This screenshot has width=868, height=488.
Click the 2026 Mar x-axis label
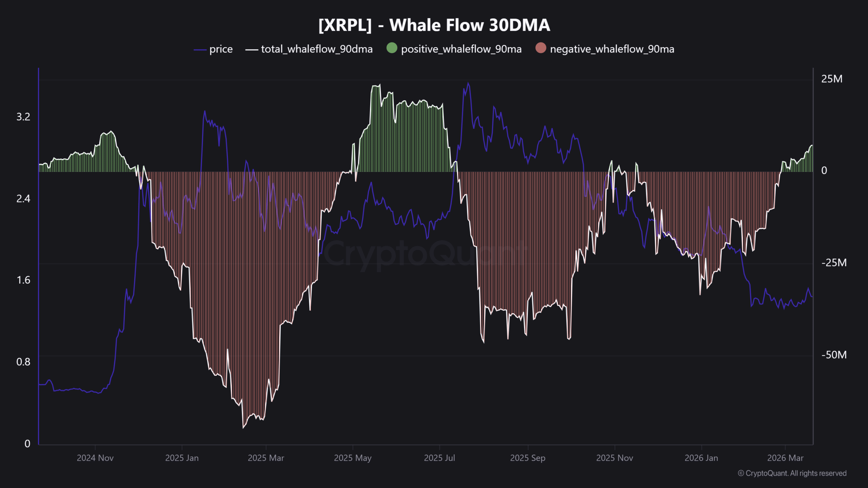click(x=785, y=458)
